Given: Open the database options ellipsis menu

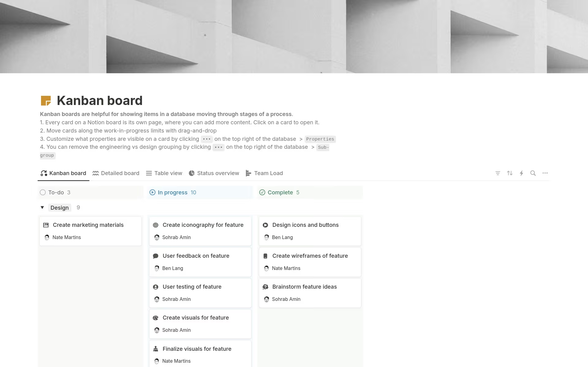Looking at the screenshot, I should [545, 173].
